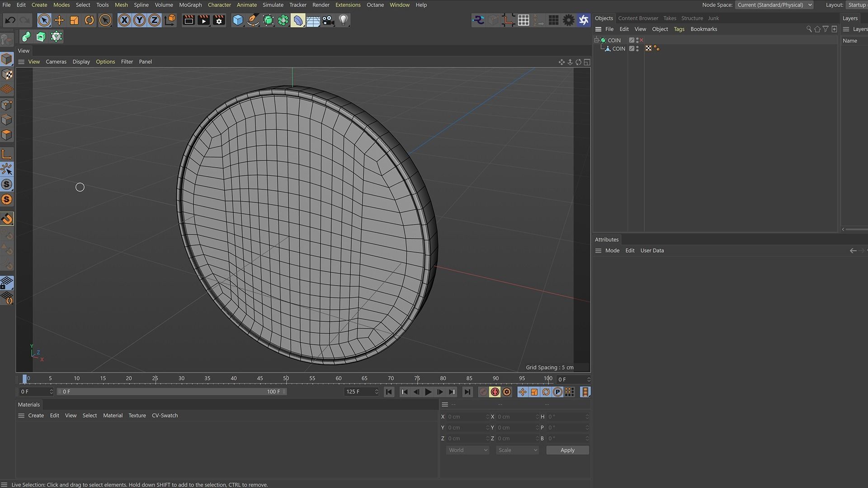Open the Materials panel hamburger menu
Viewport: 868px width, 488px height.
21,416
